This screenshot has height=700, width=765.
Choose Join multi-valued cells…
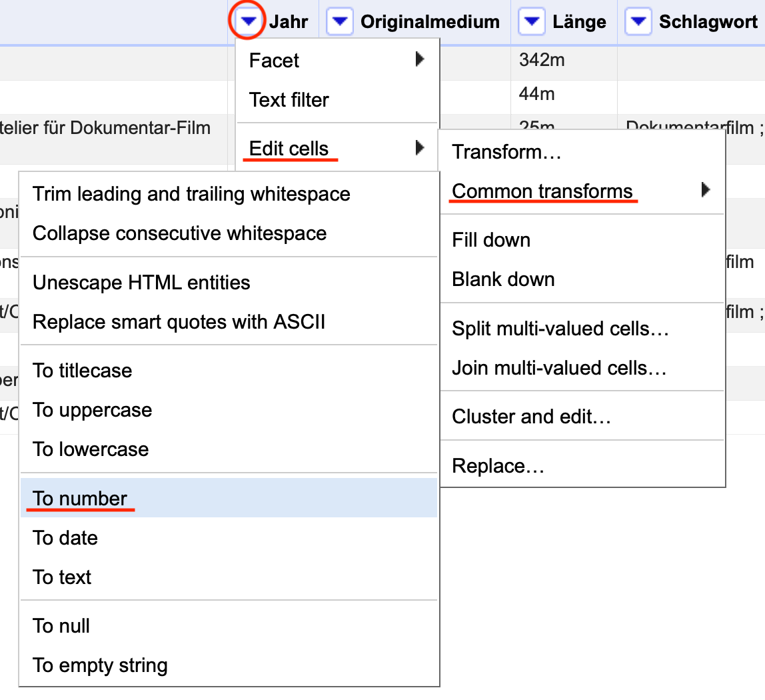[x=582, y=367]
